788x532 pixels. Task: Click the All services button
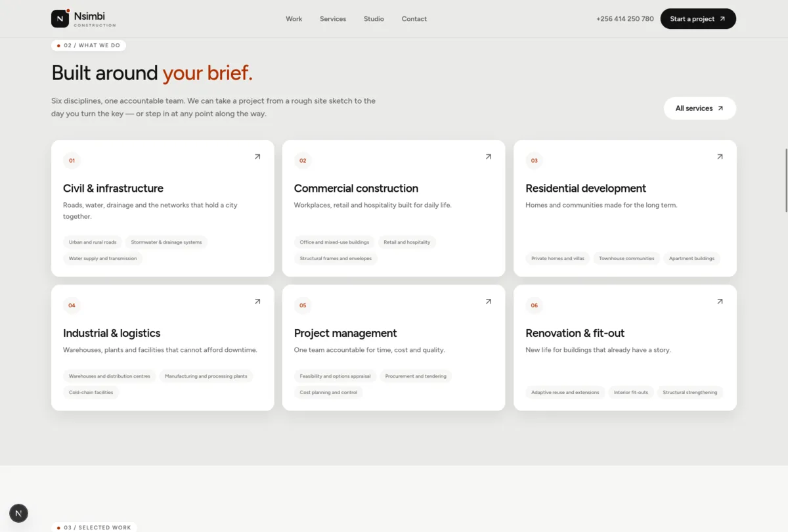click(x=699, y=108)
